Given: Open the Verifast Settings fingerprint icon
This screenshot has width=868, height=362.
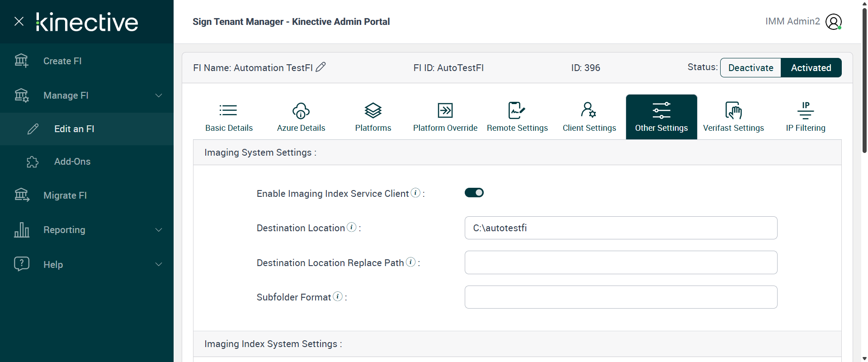Looking at the screenshot, I should click(x=733, y=110).
